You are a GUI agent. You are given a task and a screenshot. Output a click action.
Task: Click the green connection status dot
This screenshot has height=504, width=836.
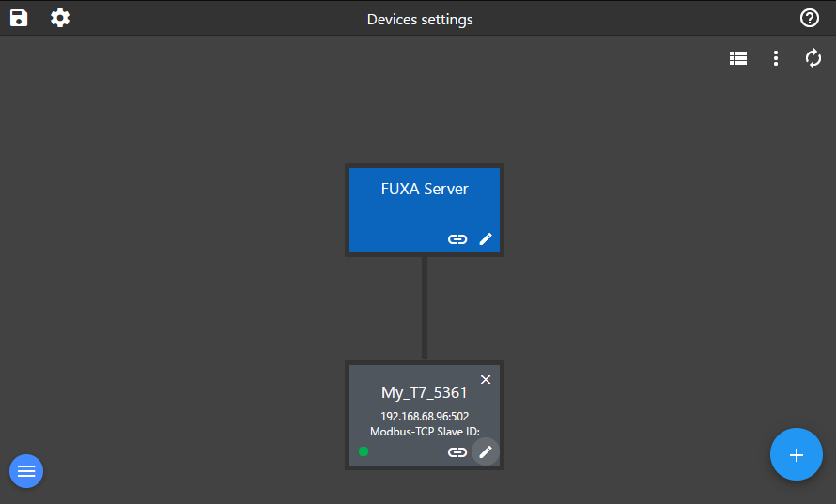[x=364, y=451]
